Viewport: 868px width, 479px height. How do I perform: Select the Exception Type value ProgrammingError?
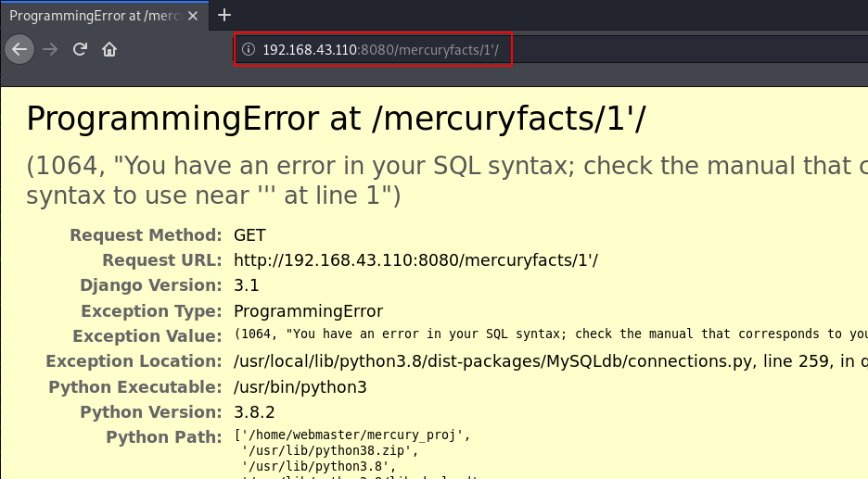(x=308, y=311)
